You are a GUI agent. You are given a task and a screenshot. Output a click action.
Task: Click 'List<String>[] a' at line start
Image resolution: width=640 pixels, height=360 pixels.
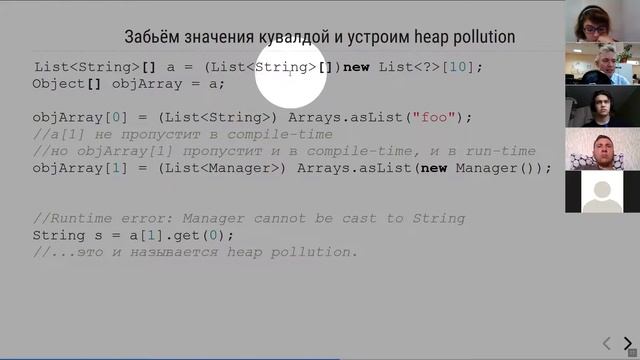pyautogui.click(x=104, y=67)
